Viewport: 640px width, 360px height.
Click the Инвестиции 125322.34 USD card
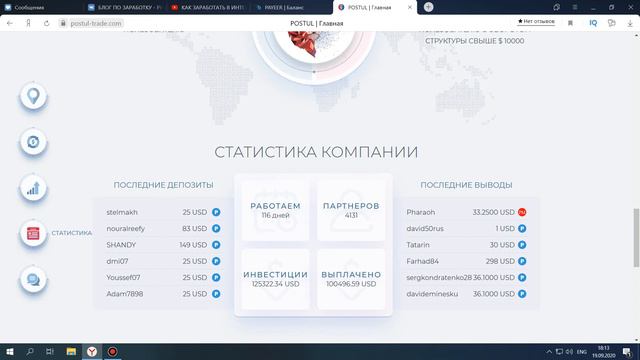click(275, 279)
